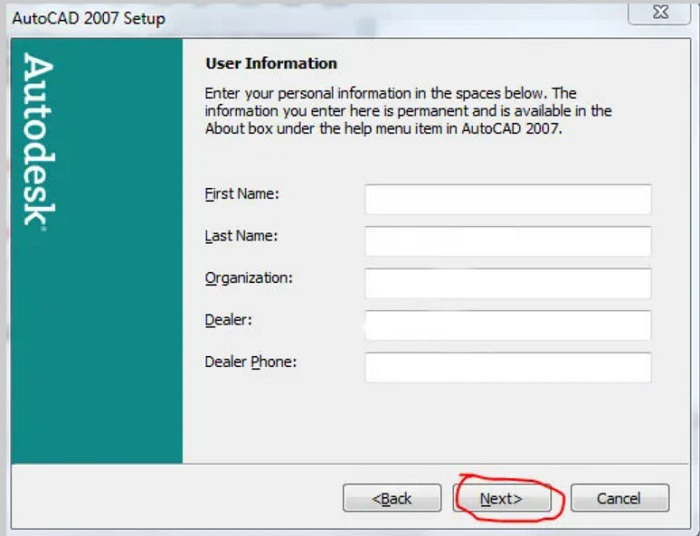
Task: Click the Autodesk logo text
Action: pos(38,141)
